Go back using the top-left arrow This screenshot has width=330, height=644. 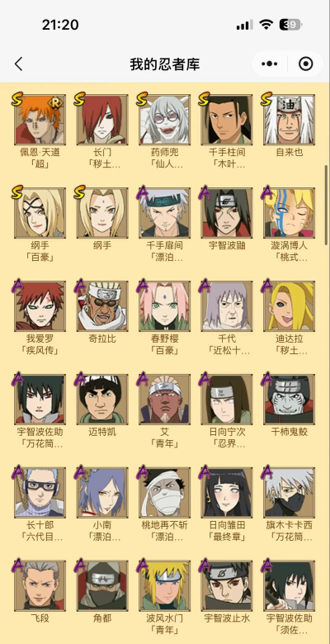click(x=18, y=64)
